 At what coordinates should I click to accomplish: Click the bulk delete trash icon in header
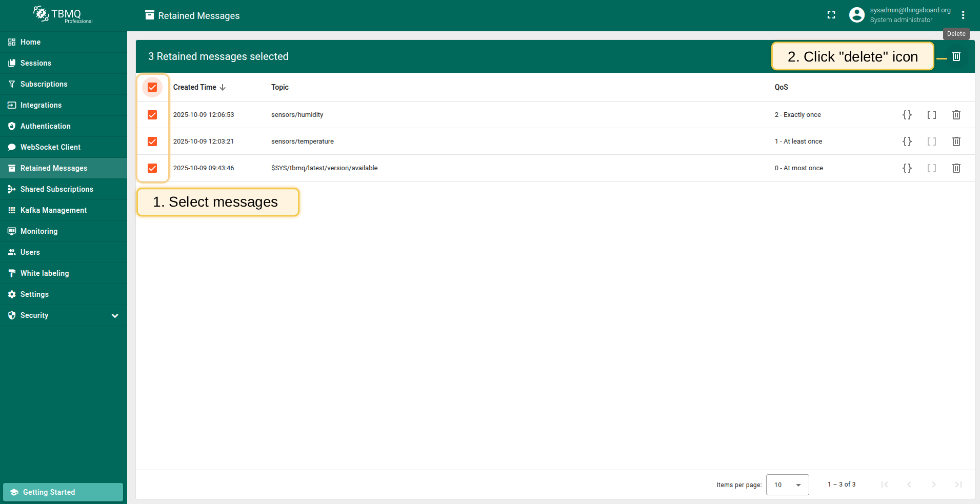pos(956,56)
